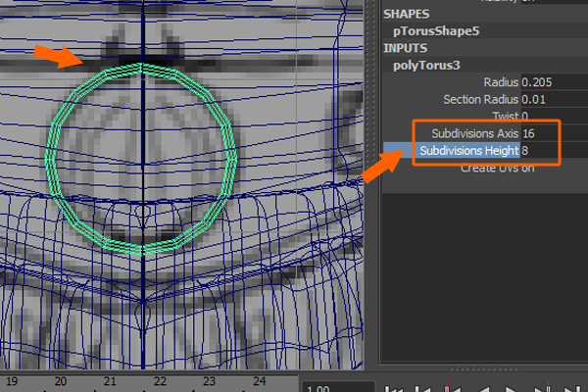The width and height of the screenshot is (588, 392).
Task: Click the Radius value field showing 0.205
Action: [x=555, y=82]
